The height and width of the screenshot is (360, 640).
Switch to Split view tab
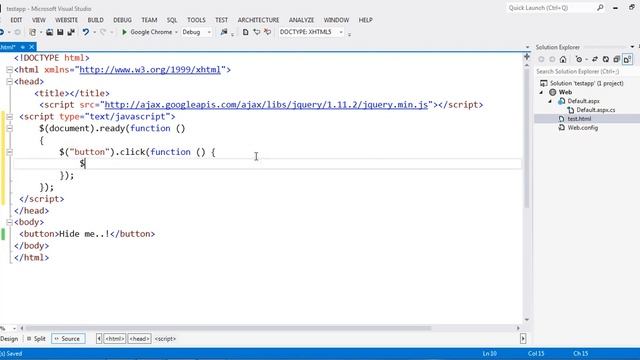(36, 339)
